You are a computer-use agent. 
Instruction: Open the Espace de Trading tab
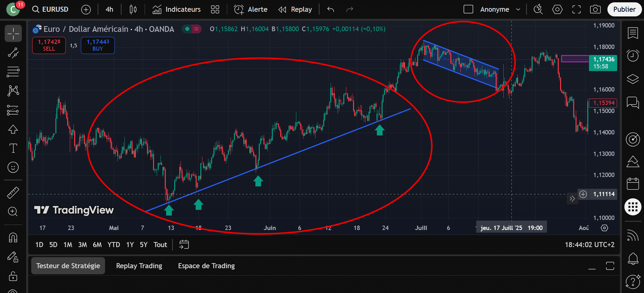206,266
